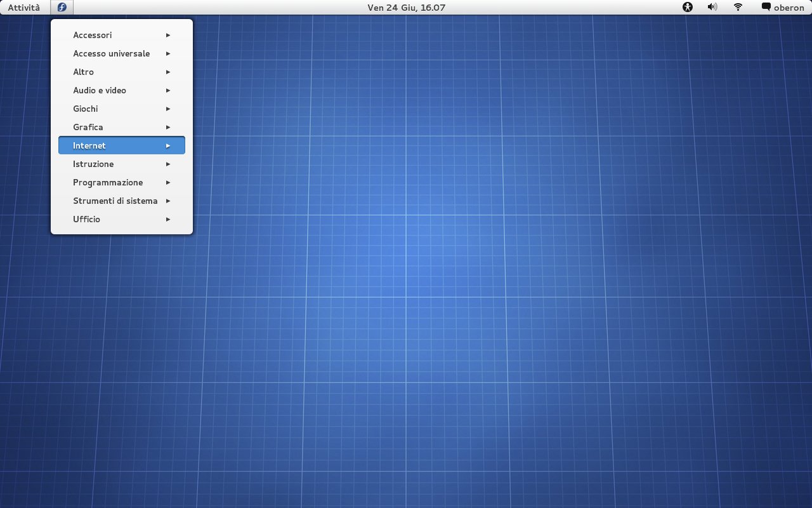
Task: Expand the arrow next to Giochi
Action: pos(168,109)
